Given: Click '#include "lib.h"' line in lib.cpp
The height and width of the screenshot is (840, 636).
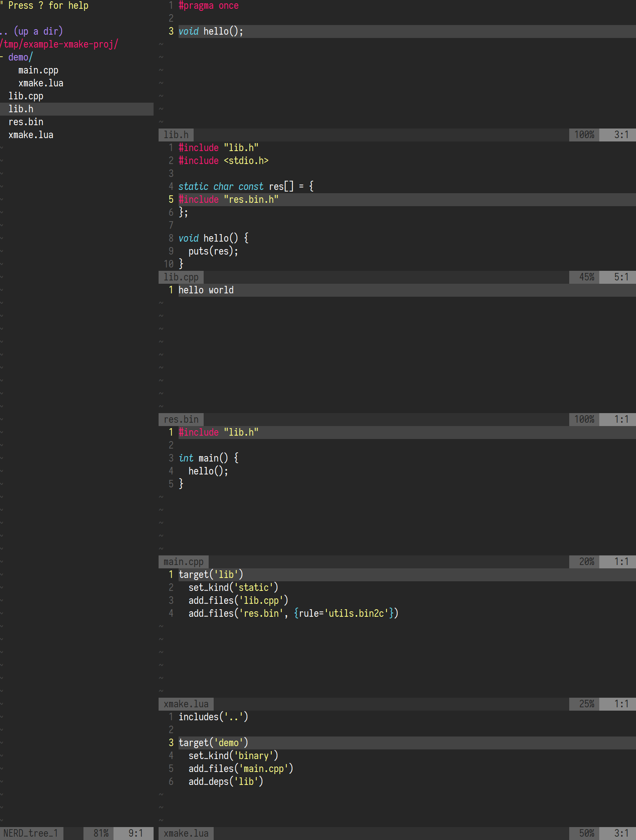Looking at the screenshot, I should [219, 148].
